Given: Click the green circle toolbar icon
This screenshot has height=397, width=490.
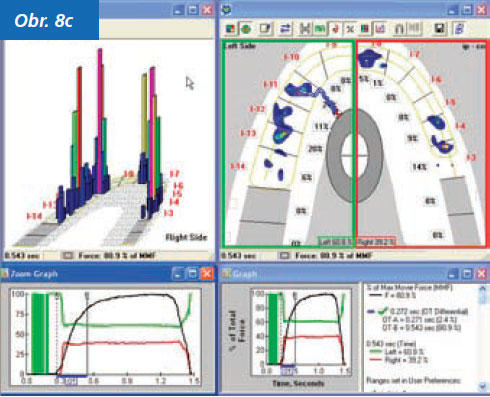Looking at the screenshot, I should pyautogui.click(x=246, y=29).
